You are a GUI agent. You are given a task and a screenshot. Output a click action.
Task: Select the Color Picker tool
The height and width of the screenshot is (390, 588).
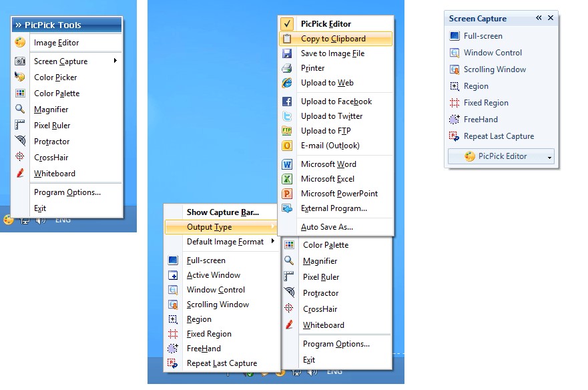tap(56, 77)
